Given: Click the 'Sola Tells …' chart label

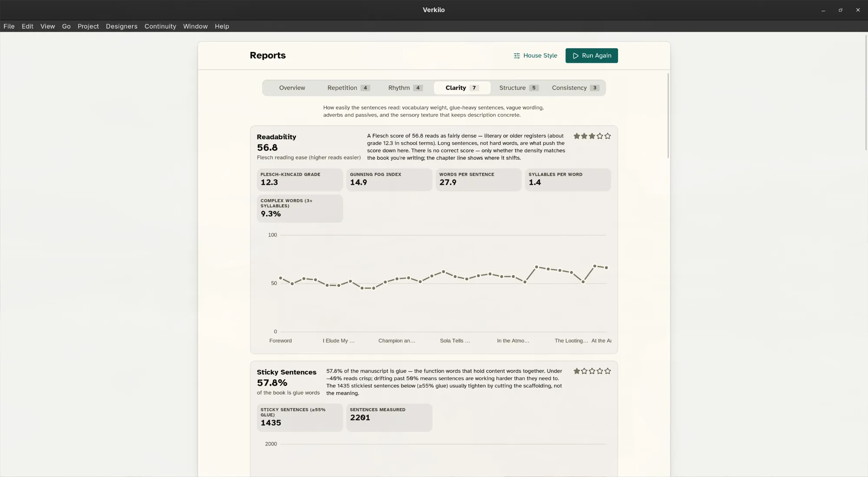Looking at the screenshot, I should [455, 341].
